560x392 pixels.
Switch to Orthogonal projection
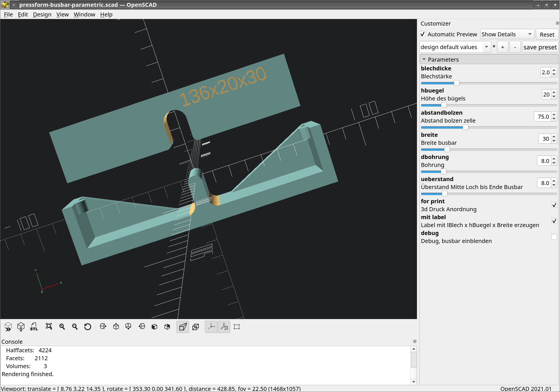(x=196, y=327)
